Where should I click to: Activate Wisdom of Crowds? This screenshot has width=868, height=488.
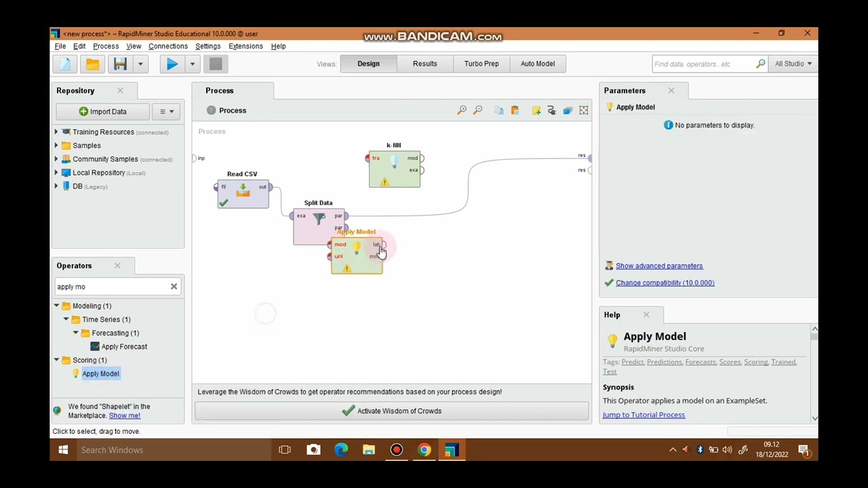click(391, 411)
